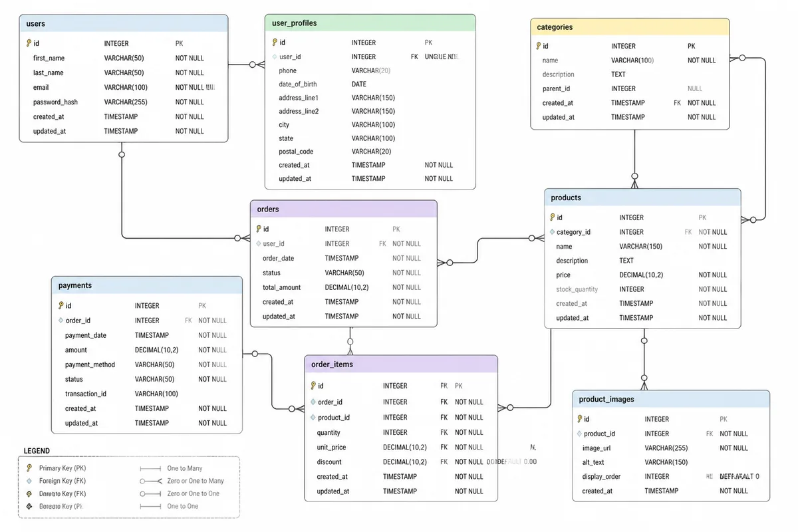
Task: Click the city column in user_profiles
Action: click(x=284, y=124)
